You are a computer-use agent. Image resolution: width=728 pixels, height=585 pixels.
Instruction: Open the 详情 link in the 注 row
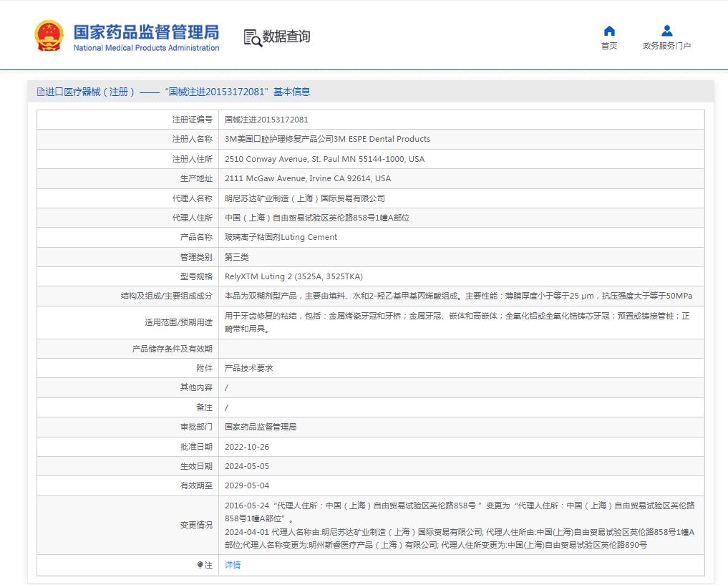point(233,565)
